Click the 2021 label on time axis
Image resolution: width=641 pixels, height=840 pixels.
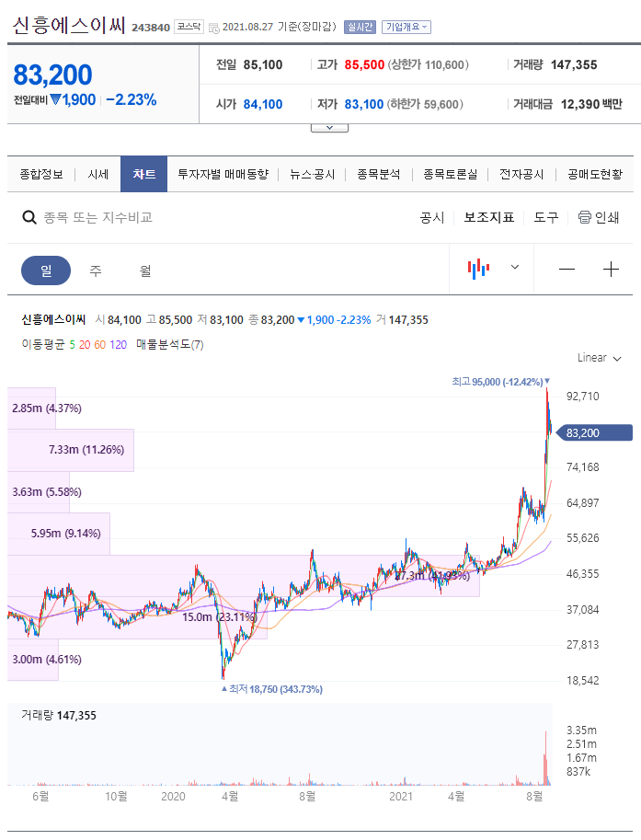pyautogui.click(x=401, y=796)
